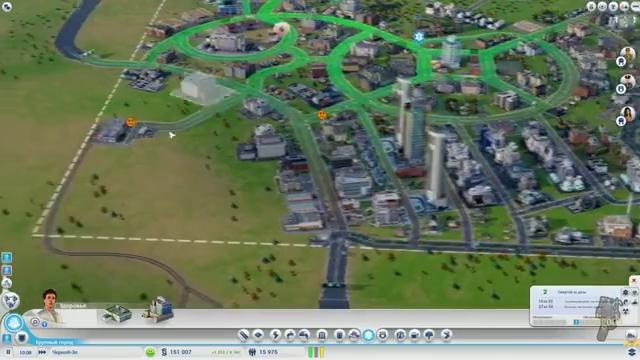Open the data layers stack icon
Screen dimensions: 640x360
click(632, 353)
